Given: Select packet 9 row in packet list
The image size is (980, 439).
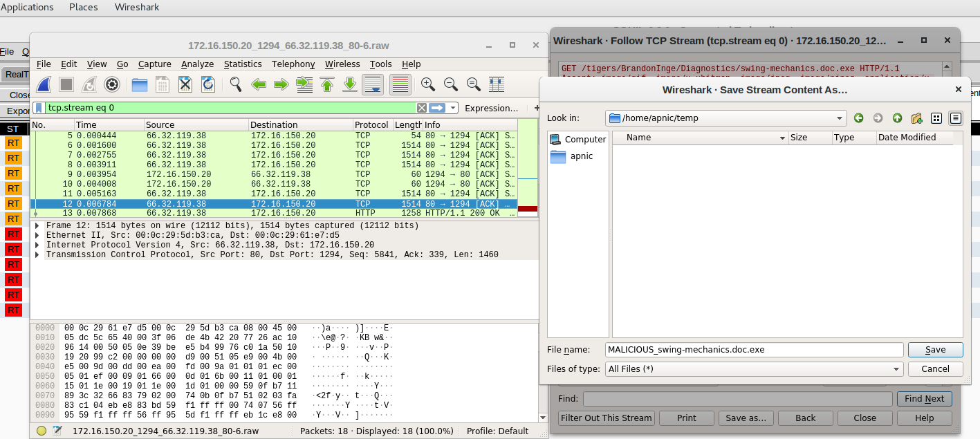Looking at the screenshot, I should coord(274,174).
